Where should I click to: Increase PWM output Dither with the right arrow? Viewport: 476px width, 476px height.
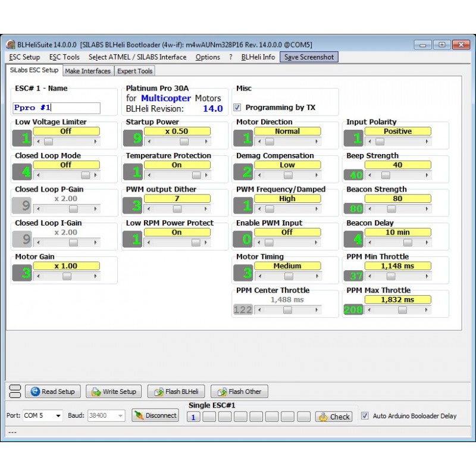click(206, 209)
